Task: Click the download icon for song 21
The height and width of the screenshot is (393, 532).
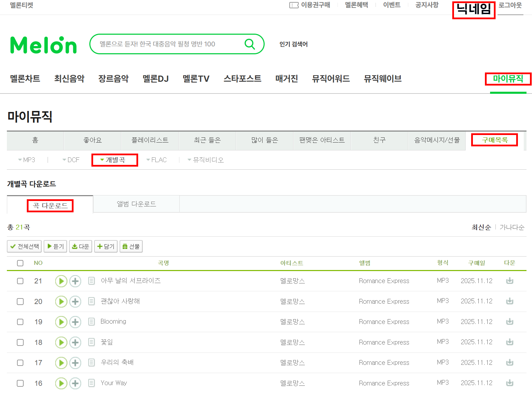Action: [510, 281]
